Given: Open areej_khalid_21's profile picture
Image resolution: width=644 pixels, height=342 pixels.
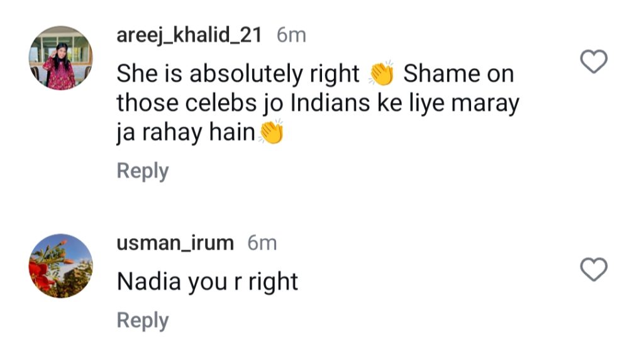Looking at the screenshot, I should tap(61, 58).
